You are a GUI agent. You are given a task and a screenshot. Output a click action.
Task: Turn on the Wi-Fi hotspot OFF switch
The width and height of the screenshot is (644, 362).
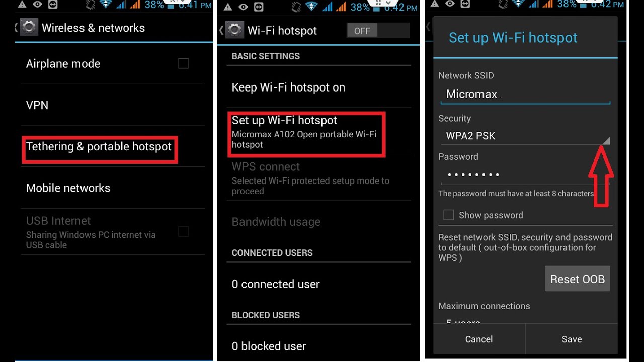pos(378,31)
